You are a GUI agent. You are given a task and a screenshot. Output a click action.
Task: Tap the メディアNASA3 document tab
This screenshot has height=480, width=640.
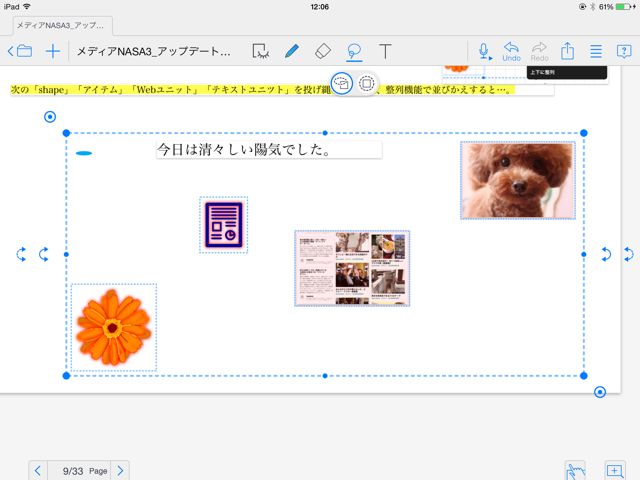pos(63,25)
